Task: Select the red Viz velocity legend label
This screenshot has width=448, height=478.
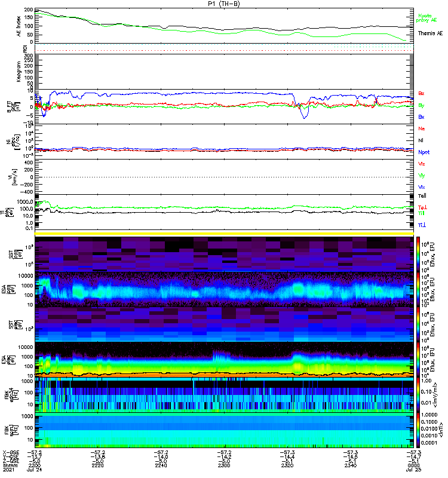Action: (422, 164)
